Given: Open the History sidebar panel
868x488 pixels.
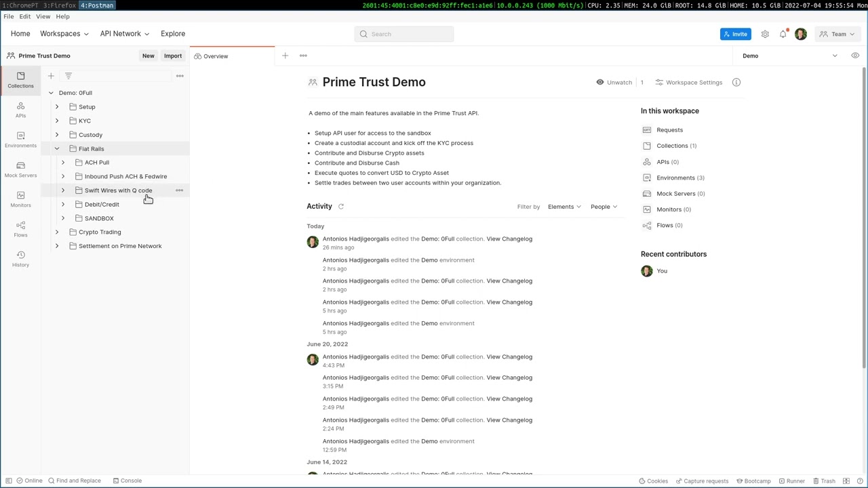Looking at the screenshot, I should pos(20,259).
